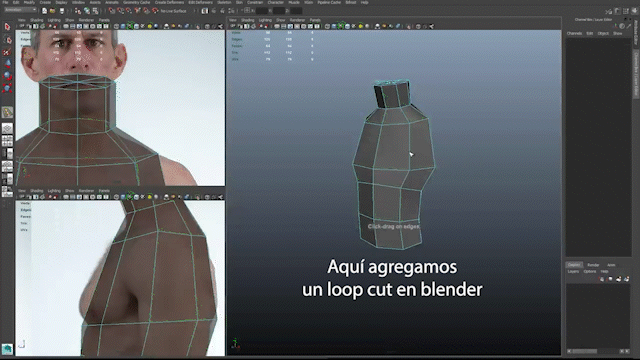Click the Z coordinate input field

click(x=296, y=11)
